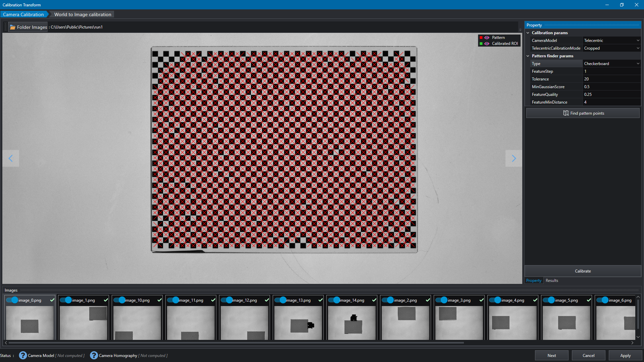This screenshot has height=362, width=644.
Task: Click the Folder Images button label
Action: [32, 27]
